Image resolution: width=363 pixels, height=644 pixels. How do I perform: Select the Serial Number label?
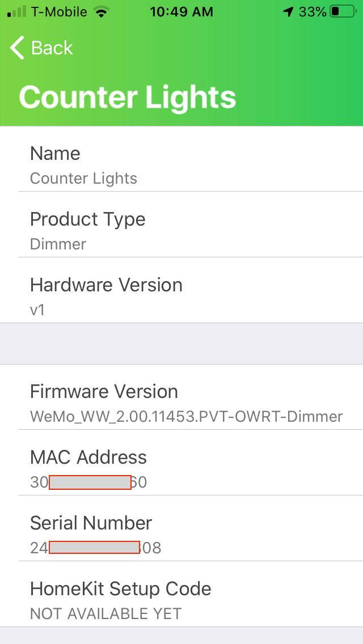point(91,523)
